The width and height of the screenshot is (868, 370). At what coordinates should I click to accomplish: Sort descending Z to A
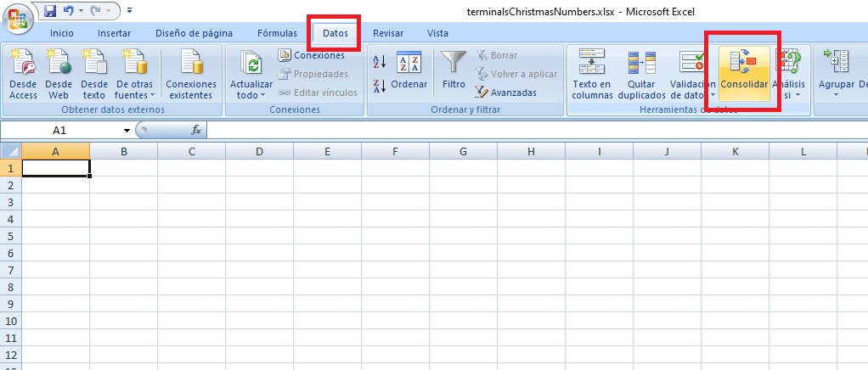click(x=380, y=86)
